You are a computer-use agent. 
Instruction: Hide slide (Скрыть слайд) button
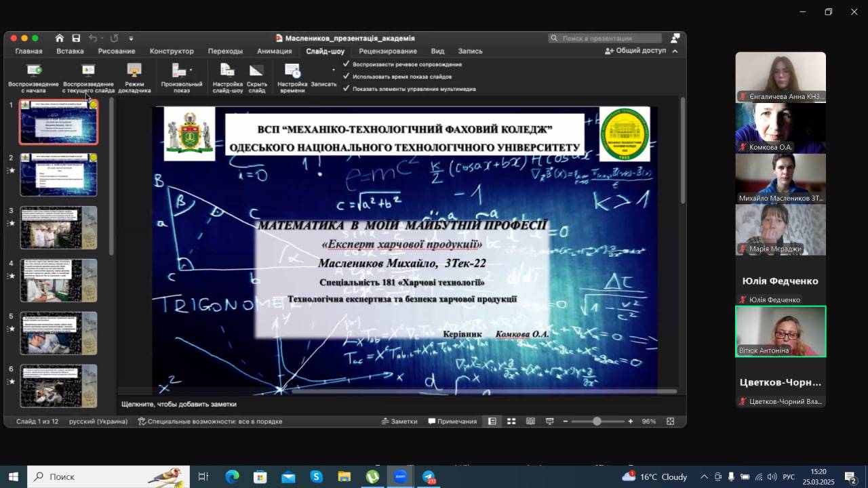tap(256, 78)
